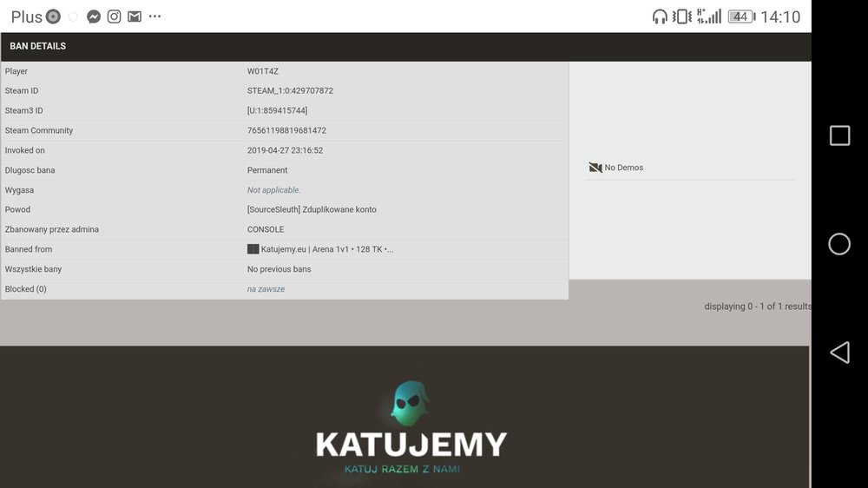This screenshot has width=868, height=488.
Task: Click the Steam Community label
Action: click(39, 131)
